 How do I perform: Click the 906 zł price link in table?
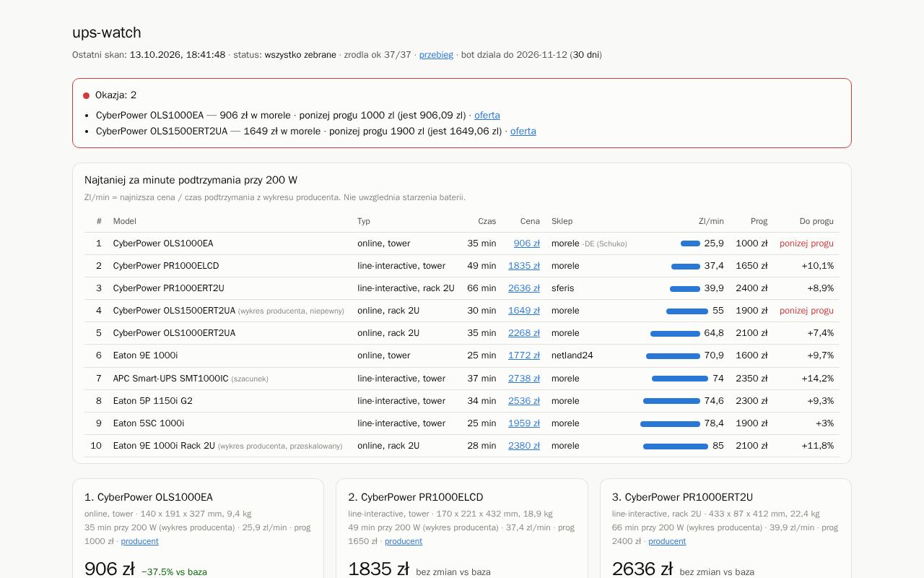(526, 243)
